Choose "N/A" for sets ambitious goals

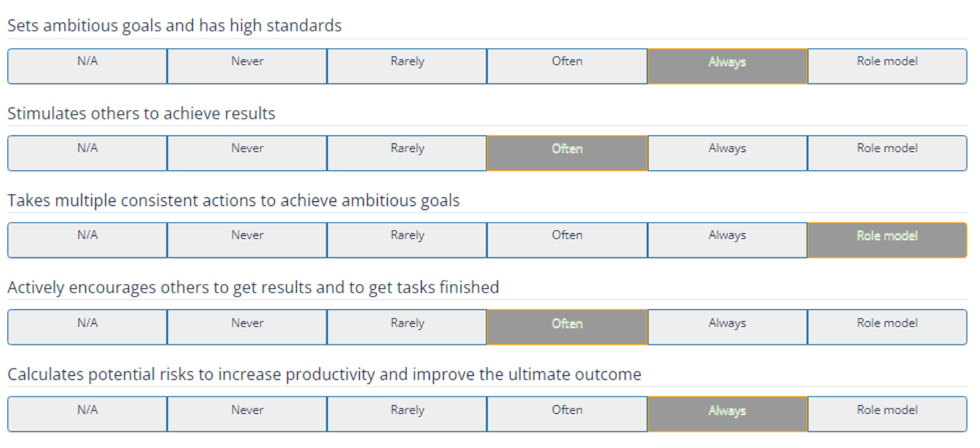pyautogui.click(x=87, y=65)
